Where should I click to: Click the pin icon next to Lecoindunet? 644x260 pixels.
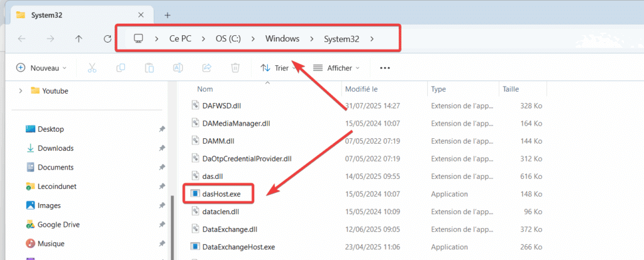pos(162,186)
